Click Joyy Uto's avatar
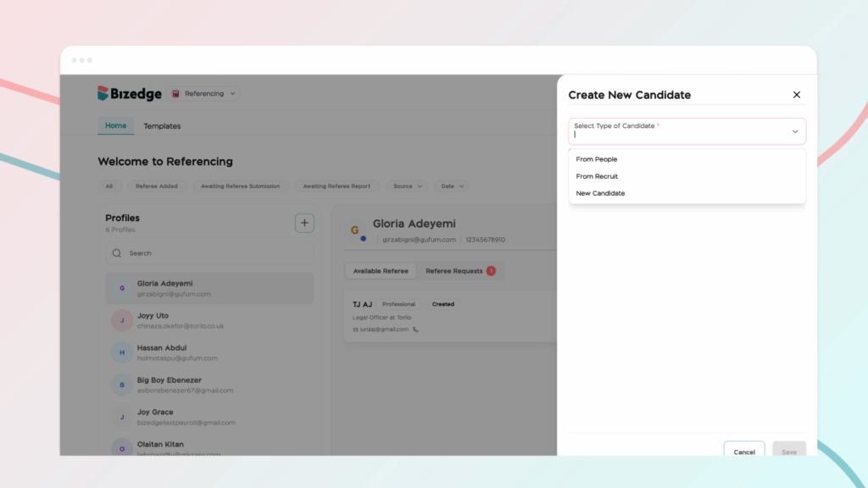The height and width of the screenshot is (488, 868). (x=122, y=320)
